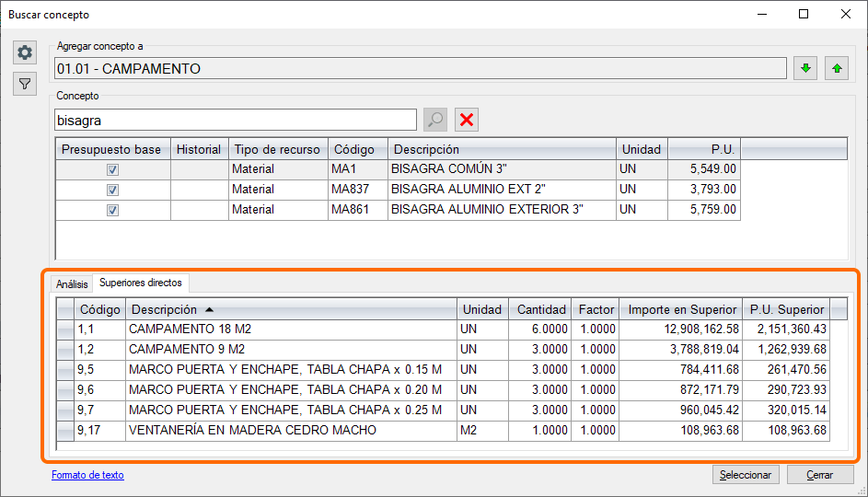Click the Presupuesto base column header
Screen dimensions: 868x497
[x=113, y=149]
